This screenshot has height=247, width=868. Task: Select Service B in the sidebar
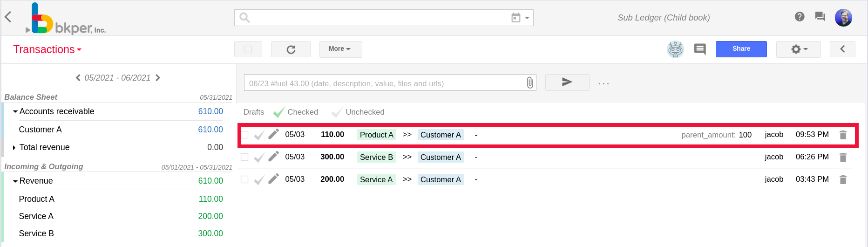coord(36,233)
